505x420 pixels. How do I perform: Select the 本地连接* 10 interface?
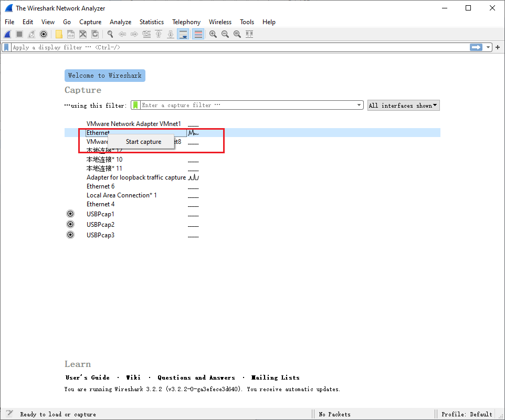[x=104, y=160]
